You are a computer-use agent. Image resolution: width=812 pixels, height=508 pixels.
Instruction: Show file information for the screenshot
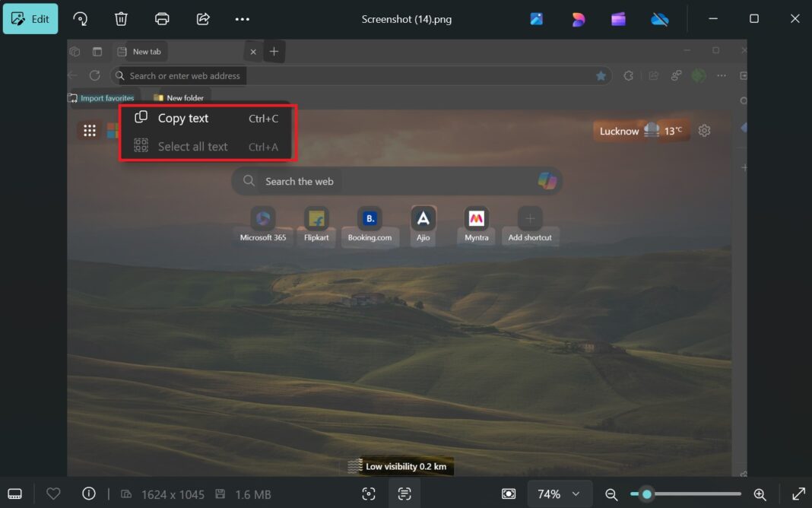pyautogui.click(x=89, y=494)
